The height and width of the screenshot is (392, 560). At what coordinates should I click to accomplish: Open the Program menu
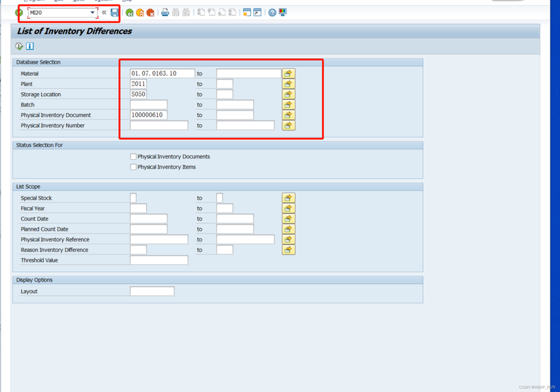point(34,1)
